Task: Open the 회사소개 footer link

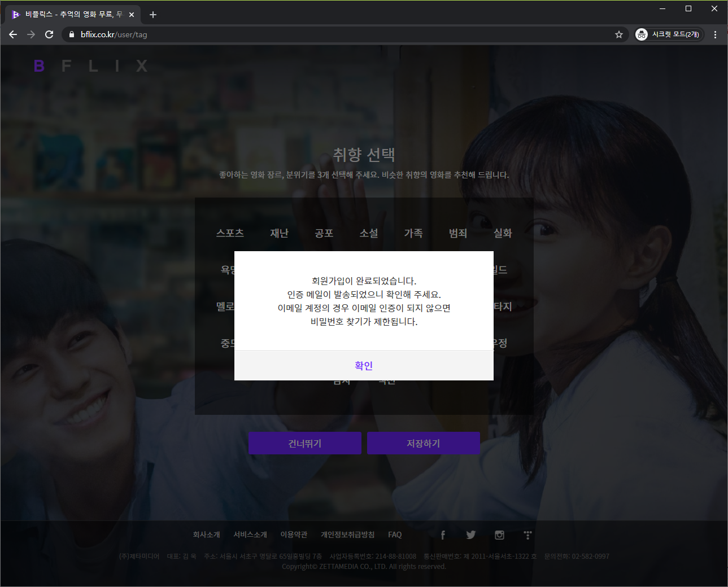Action: (x=206, y=535)
